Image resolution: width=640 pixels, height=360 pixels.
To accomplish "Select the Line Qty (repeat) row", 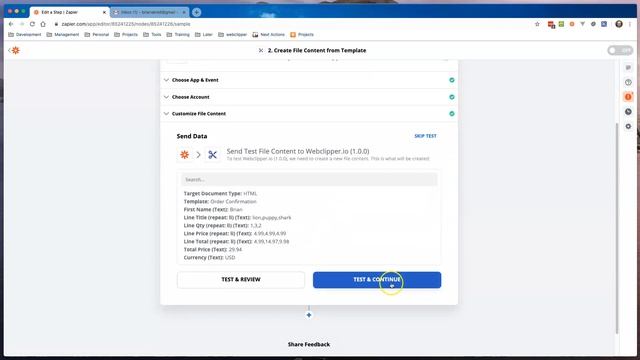I will point(222,225).
